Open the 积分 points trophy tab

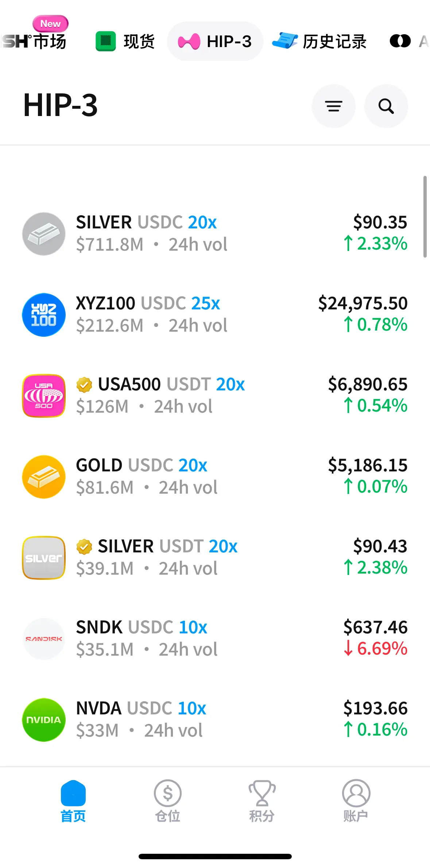[x=262, y=801]
